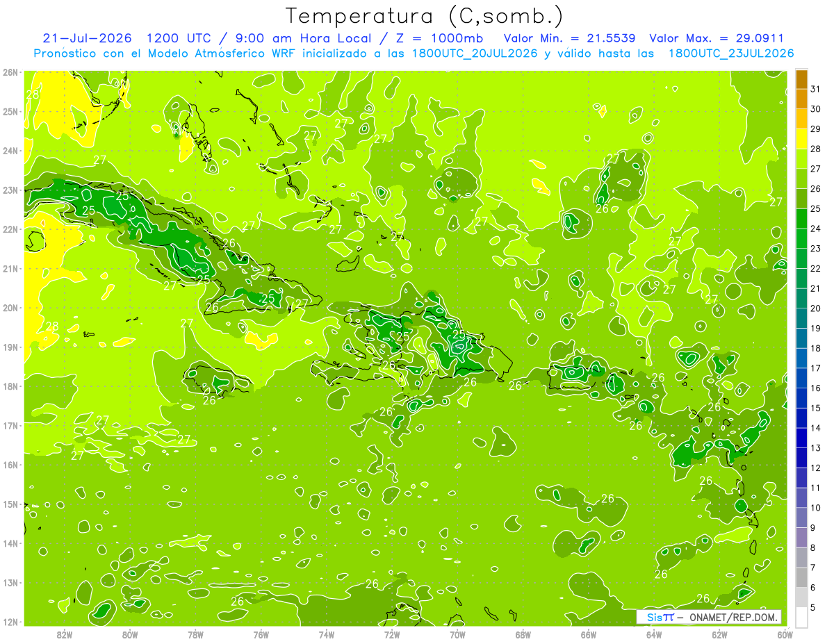Click the valid-until time '1800UTC_23JUL2026'
This screenshot has width=834, height=644.
click(731, 53)
